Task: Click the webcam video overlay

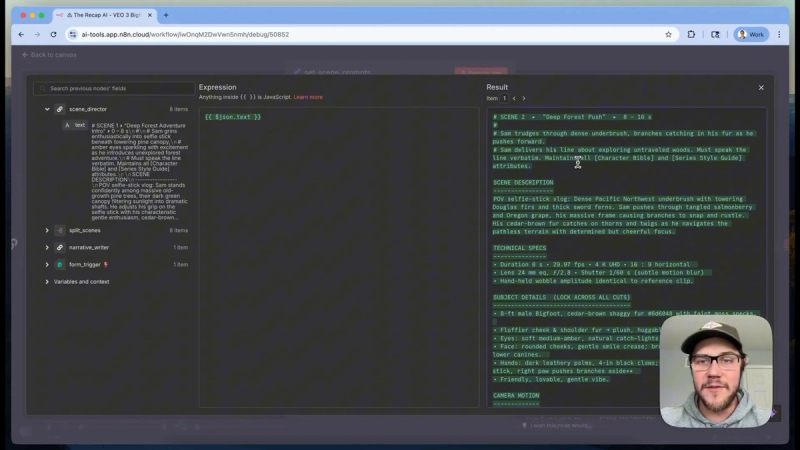Action: [716, 371]
